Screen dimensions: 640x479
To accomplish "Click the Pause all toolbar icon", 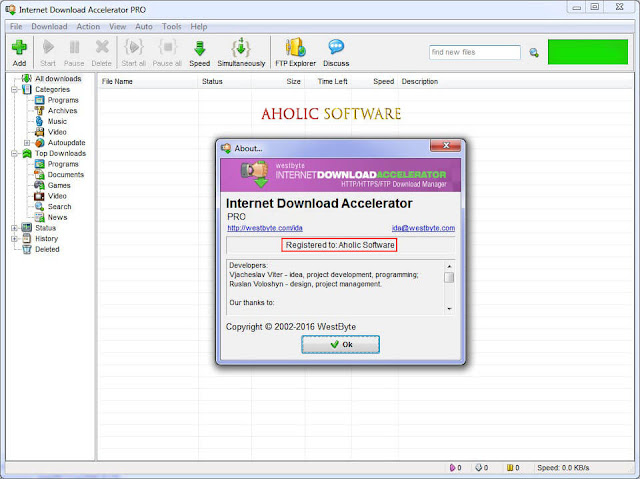I will 167,52.
